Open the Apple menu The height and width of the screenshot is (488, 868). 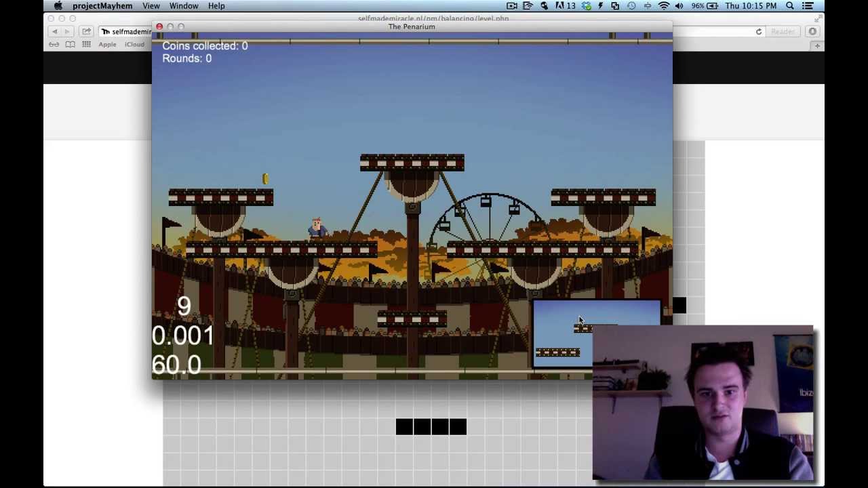(x=58, y=6)
